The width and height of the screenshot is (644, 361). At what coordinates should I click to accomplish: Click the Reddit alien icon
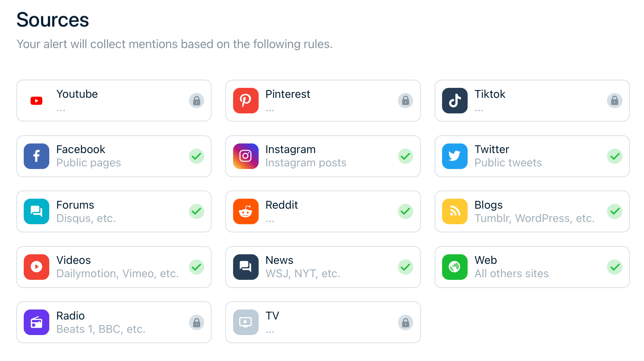[246, 211]
